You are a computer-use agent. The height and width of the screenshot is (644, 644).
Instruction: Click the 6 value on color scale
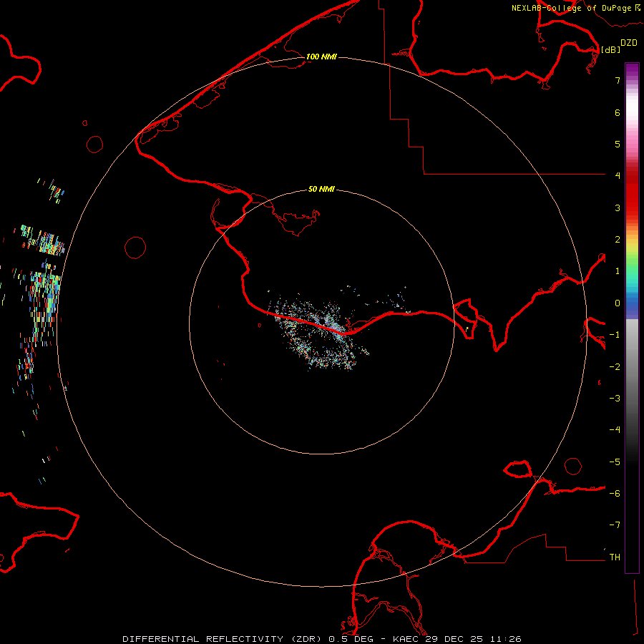pyautogui.click(x=618, y=112)
